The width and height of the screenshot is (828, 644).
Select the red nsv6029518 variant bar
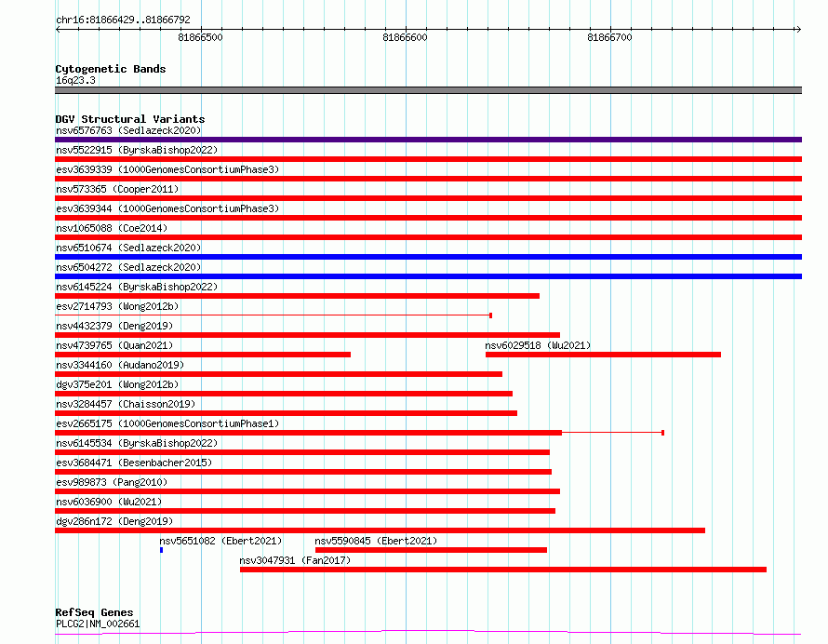click(x=603, y=355)
